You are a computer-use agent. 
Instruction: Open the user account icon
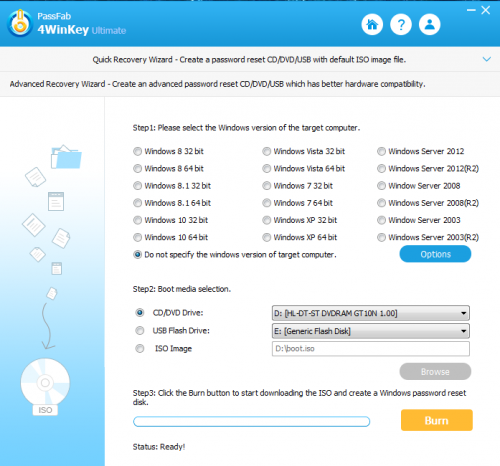(x=430, y=25)
